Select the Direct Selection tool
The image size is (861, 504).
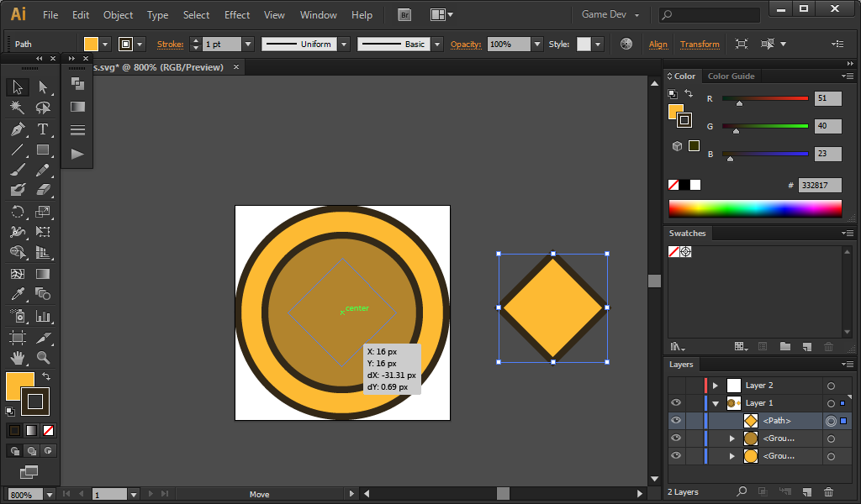[x=43, y=87]
